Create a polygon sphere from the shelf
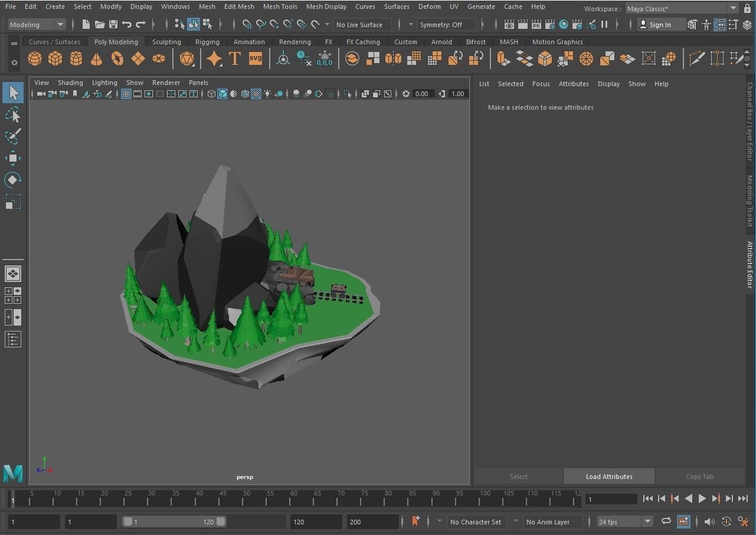 [35, 58]
